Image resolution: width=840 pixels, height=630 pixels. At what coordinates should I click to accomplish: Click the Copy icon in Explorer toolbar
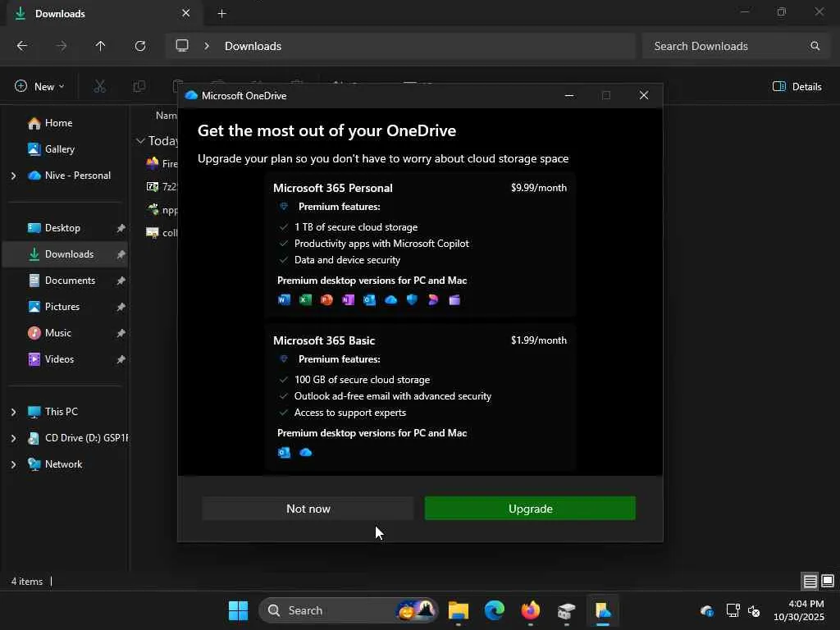139,86
